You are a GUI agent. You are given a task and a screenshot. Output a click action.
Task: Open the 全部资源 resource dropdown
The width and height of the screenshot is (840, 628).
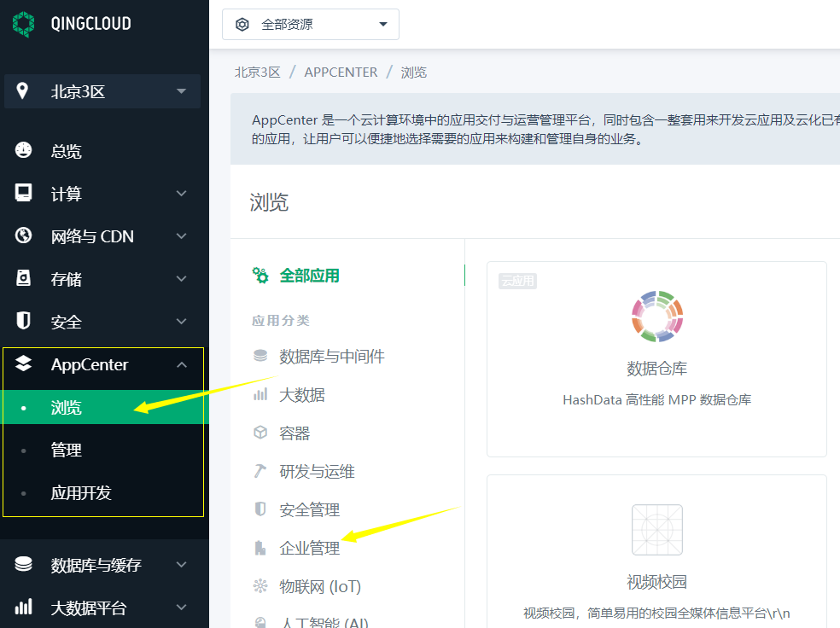click(311, 24)
